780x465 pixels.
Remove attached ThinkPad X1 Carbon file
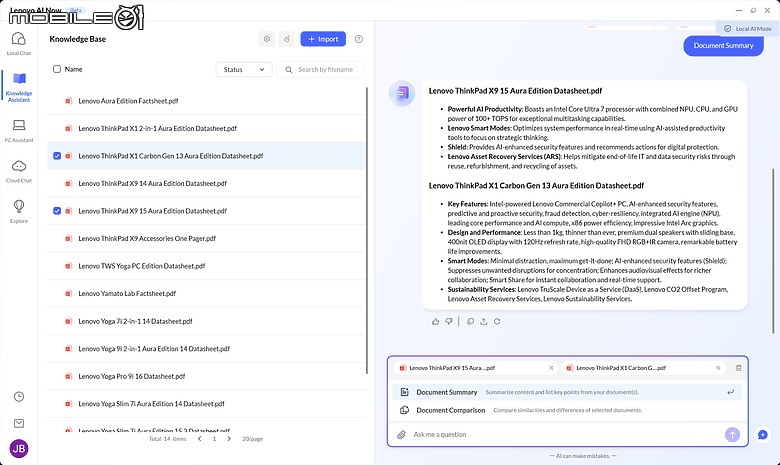click(718, 368)
